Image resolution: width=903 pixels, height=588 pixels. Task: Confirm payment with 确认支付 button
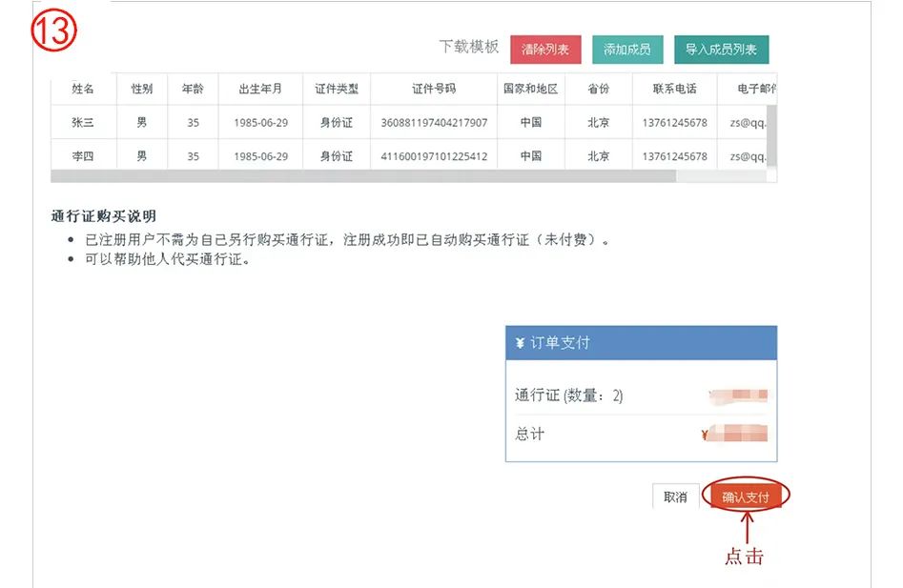pyautogui.click(x=746, y=497)
